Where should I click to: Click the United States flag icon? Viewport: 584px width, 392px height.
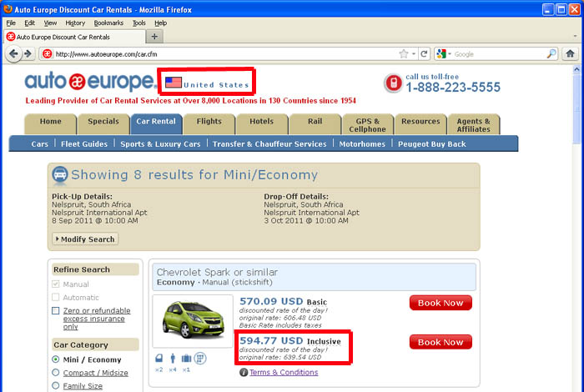(x=174, y=83)
